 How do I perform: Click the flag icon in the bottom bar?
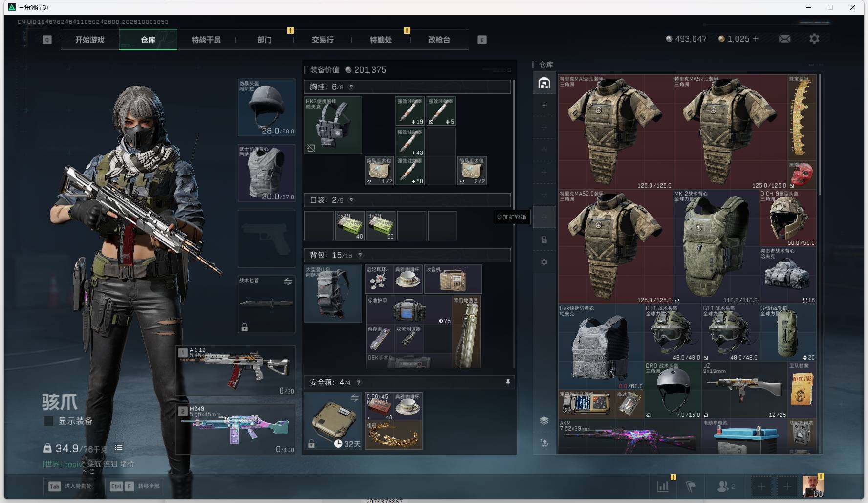click(x=691, y=486)
